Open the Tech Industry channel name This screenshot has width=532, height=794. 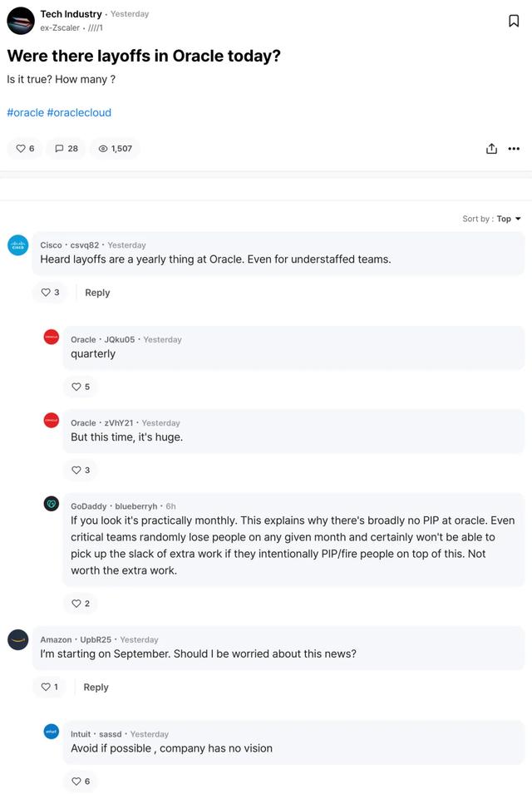pyautogui.click(x=71, y=14)
